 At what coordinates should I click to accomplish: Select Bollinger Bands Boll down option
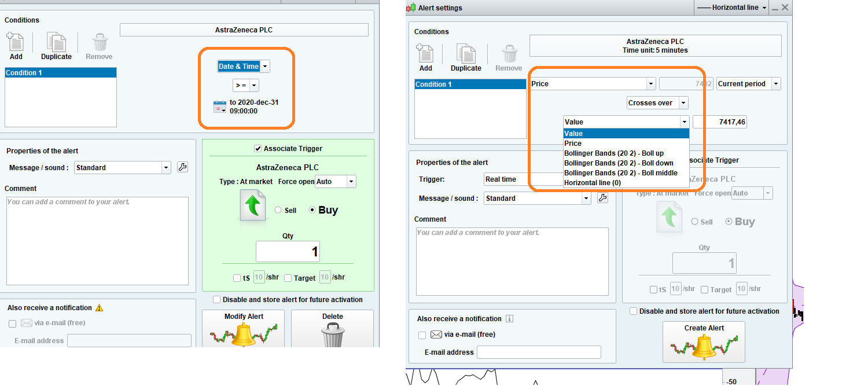(x=626, y=163)
